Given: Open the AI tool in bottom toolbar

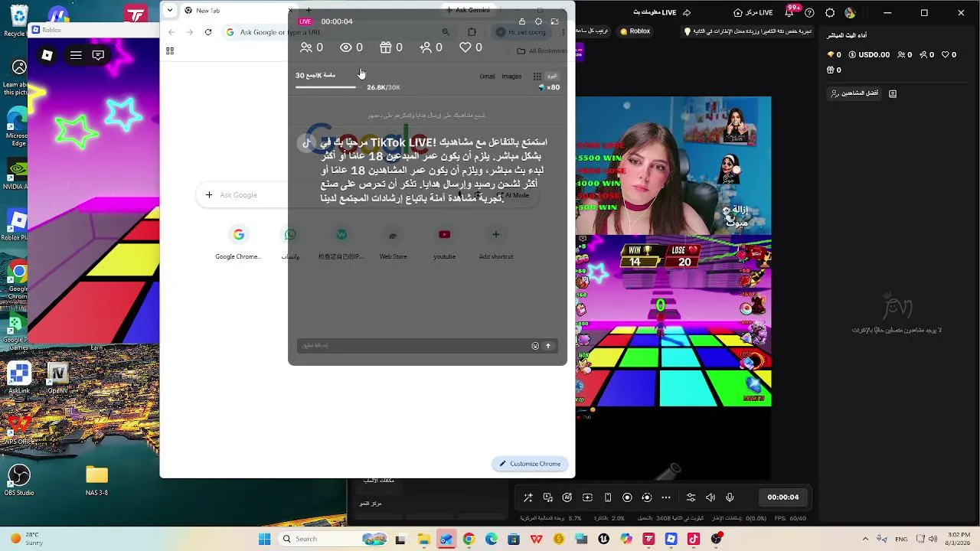Looking at the screenshot, I should click(567, 497).
